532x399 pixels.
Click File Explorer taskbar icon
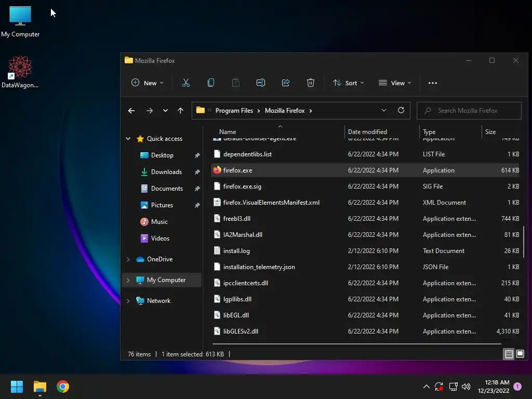tap(39, 387)
